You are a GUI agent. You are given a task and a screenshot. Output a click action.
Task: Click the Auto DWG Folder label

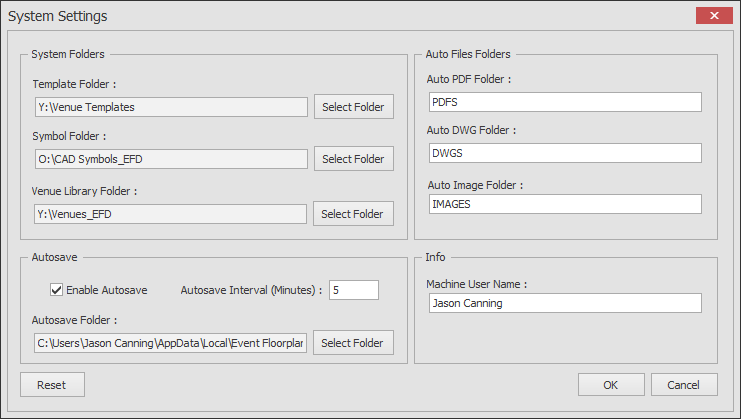pyautogui.click(x=471, y=130)
